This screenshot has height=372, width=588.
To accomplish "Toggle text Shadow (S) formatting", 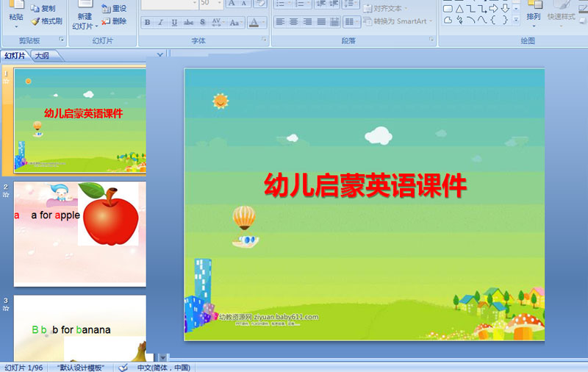I will tap(203, 23).
